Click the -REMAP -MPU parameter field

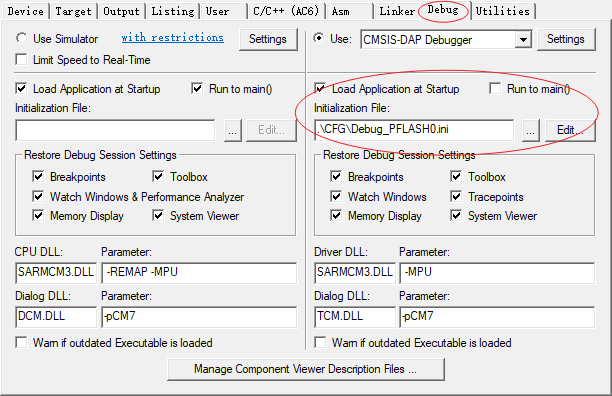click(199, 272)
